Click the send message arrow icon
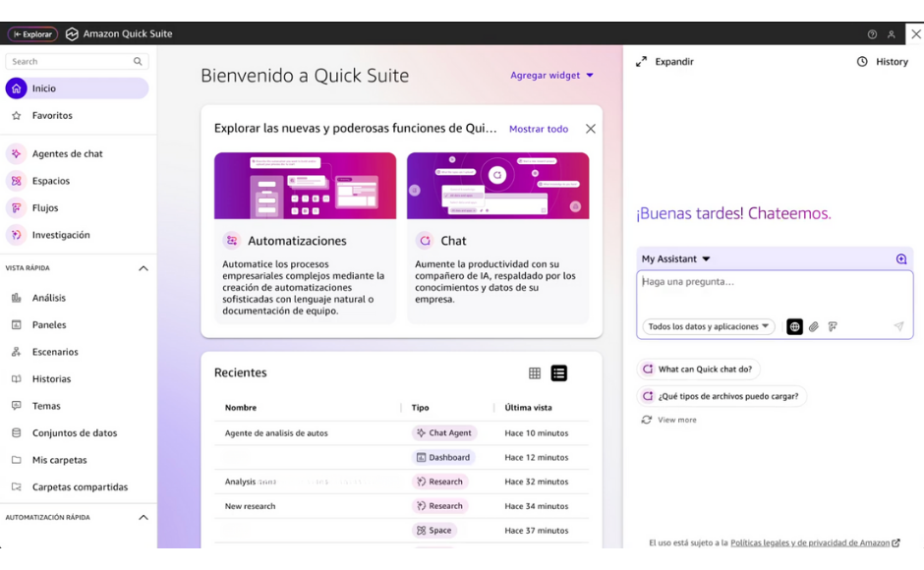This screenshot has height=570, width=924. click(898, 327)
